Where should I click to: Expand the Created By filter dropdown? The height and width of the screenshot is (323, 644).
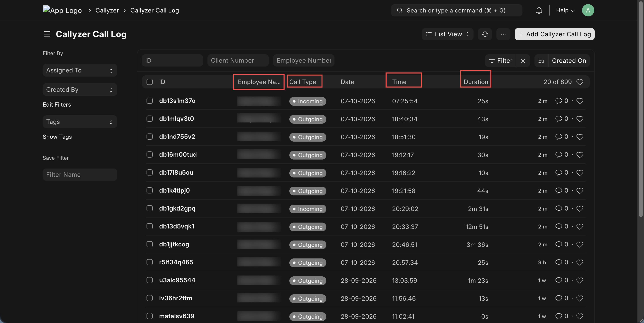point(80,90)
